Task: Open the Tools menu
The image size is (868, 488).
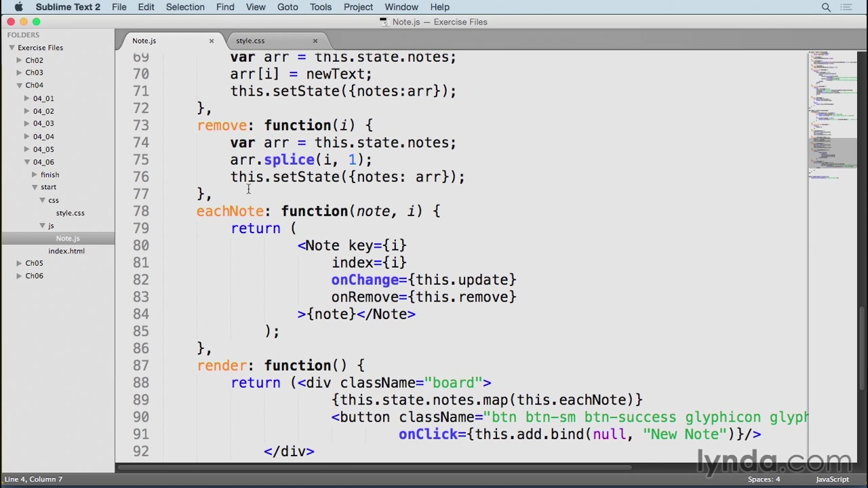Action: coord(321,7)
